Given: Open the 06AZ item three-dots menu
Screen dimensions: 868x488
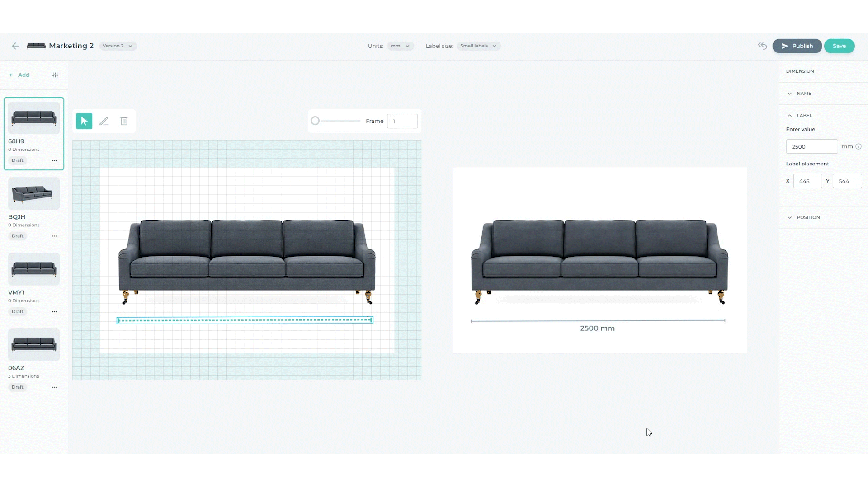Looking at the screenshot, I should (x=54, y=387).
